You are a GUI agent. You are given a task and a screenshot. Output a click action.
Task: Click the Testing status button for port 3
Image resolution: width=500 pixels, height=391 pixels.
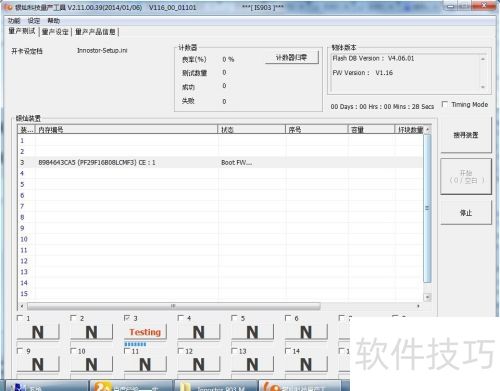point(145,332)
